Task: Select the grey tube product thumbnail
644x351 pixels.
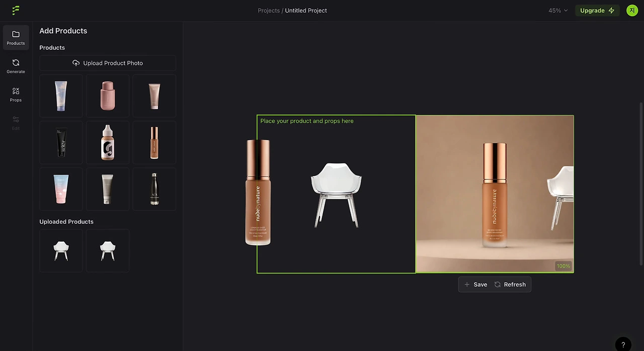Action: pos(108,189)
